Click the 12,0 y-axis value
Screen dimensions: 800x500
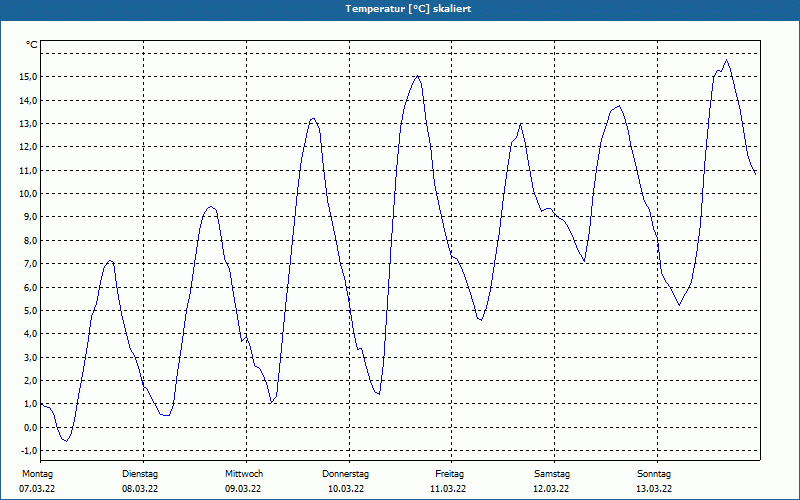pos(28,147)
